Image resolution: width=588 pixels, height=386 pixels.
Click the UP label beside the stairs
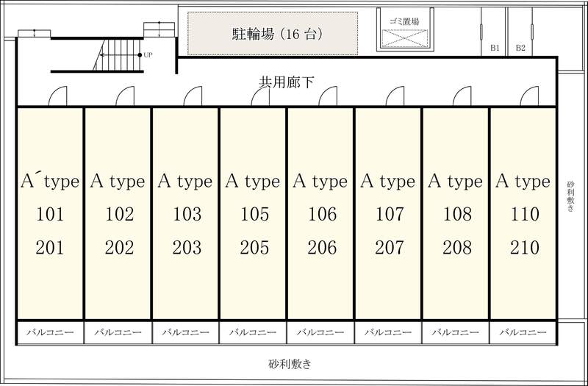(148, 54)
